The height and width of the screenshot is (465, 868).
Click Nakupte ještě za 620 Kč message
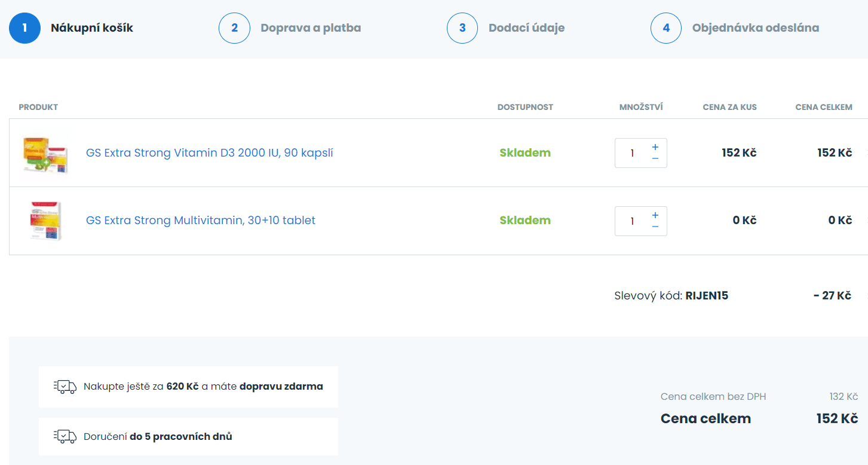coord(203,387)
